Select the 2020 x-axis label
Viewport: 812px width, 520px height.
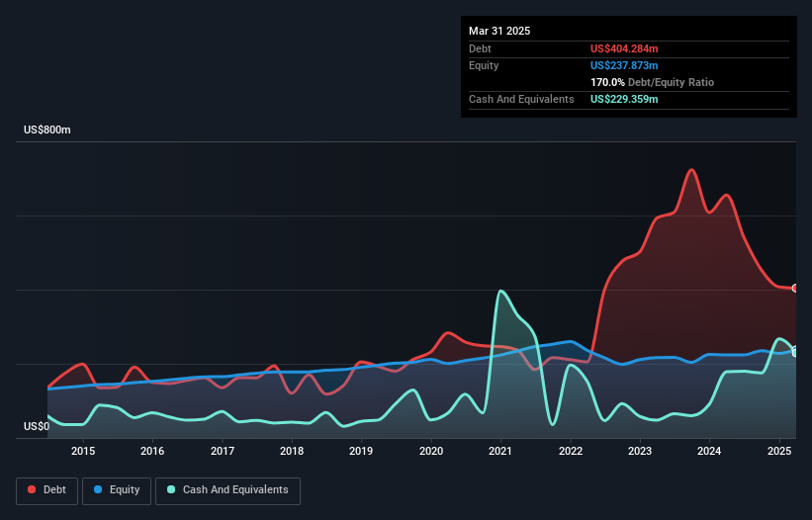tap(431, 451)
